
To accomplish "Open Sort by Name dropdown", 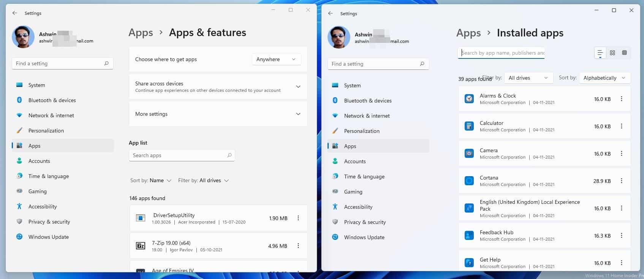I will click(x=151, y=180).
